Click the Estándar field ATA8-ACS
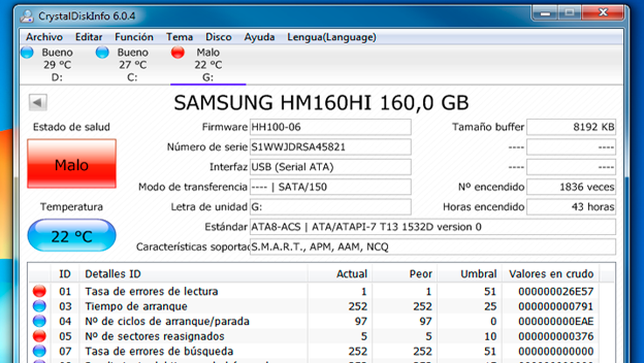Viewport: 644px width, 363px height. (x=433, y=227)
